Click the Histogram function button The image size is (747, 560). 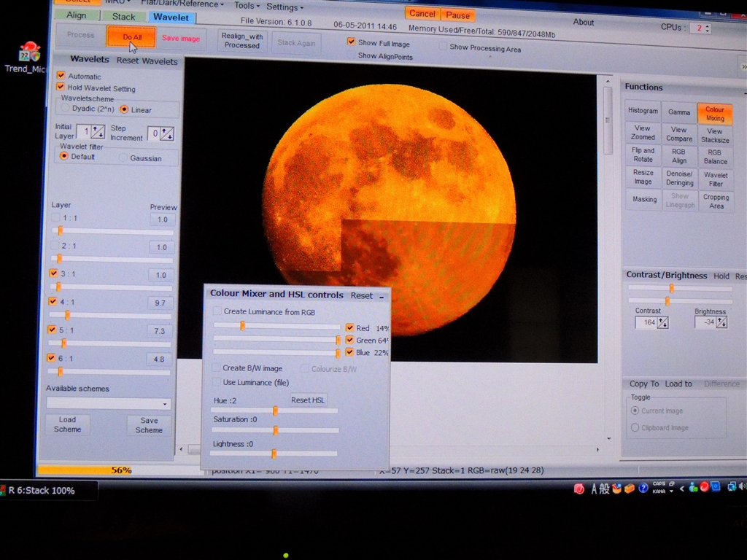pyautogui.click(x=643, y=111)
